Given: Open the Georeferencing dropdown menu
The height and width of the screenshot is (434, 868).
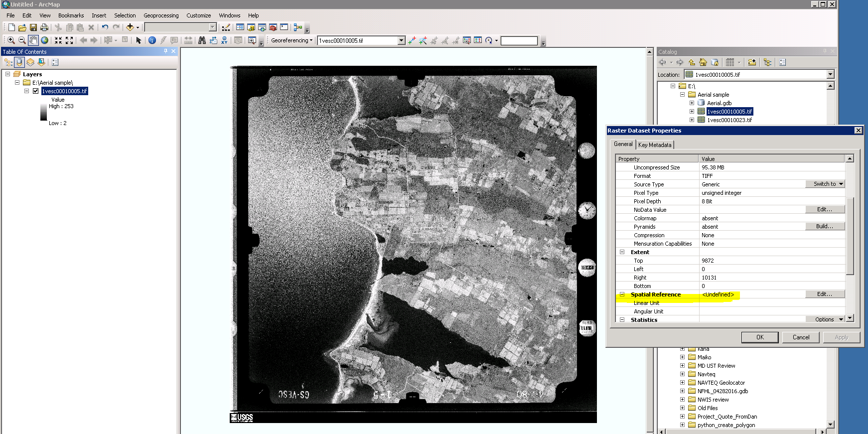Looking at the screenshot, I should click(291, 40).
